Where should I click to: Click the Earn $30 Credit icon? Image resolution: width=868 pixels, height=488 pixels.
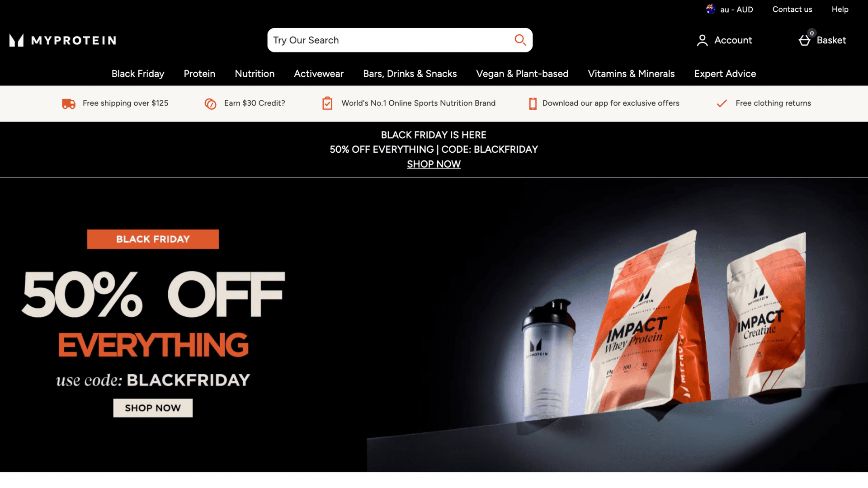[x=210, y=103]
